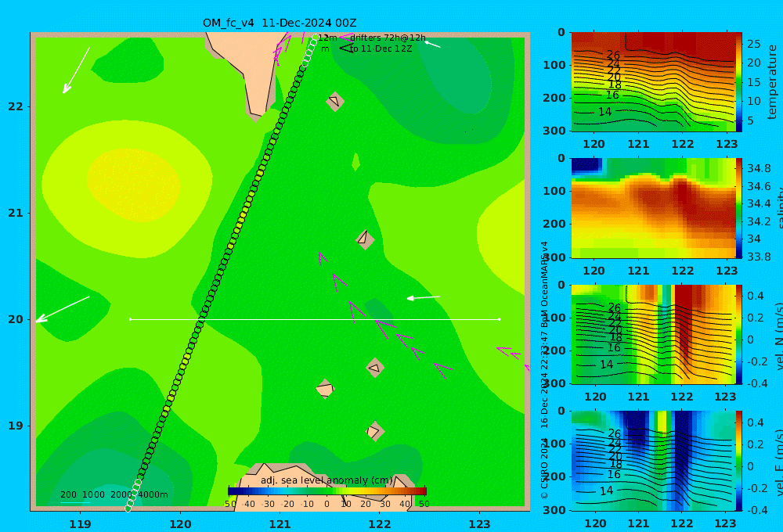Click latitude label 19 on main map
The width and height of the screenshot is (783, 532).
pyautogui.click(x=16, y=426)
